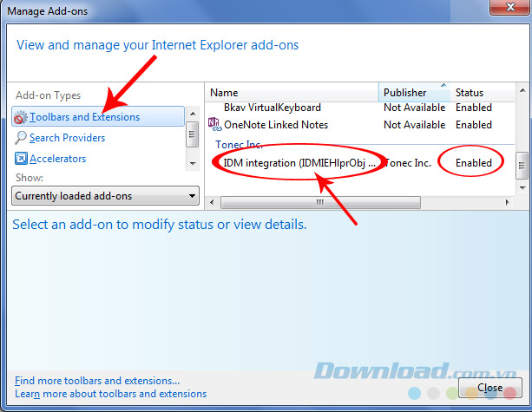Viewport: 532px width, 412px height.
Task: Select the IDM integration add-on row
Action: point(359,163)
